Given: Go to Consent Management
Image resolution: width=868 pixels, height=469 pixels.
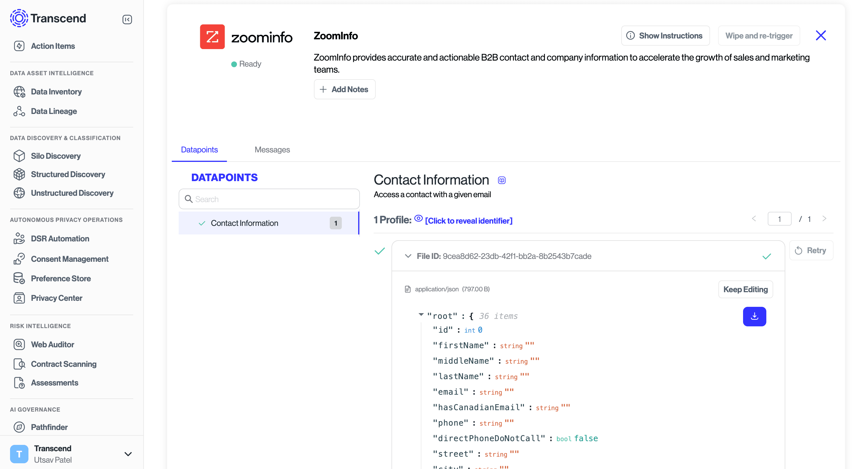Looking at the screenshot, I should tap(70, 259).
